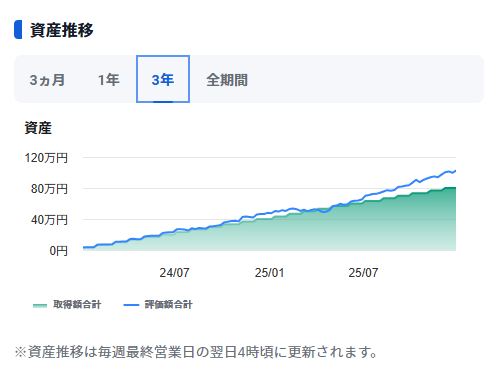
Task: Toggle the 取得額合計 legend item
Action: [67, 304]
